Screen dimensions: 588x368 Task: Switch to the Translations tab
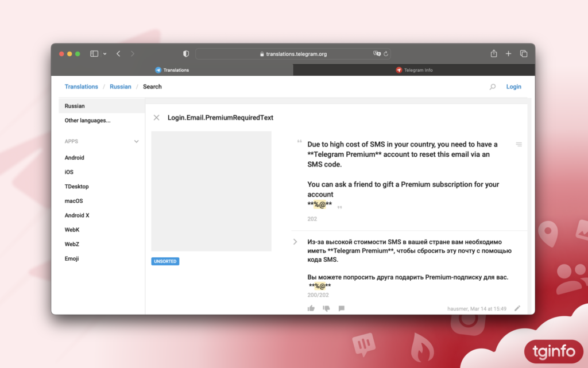pyautogui.click(x=172, y=70)
